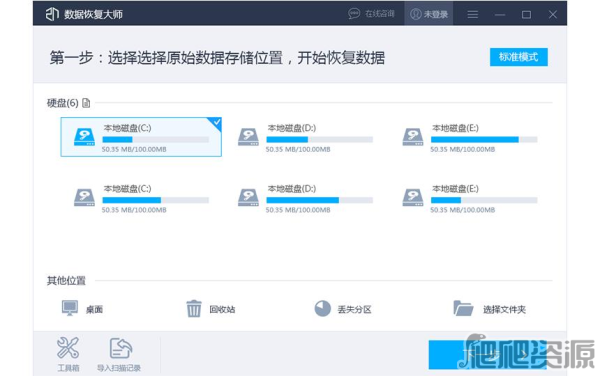Choose the 回收站 recycle bin icon
Image resolution: width=600 pixels, height=376 pixels.
[x=194, y=308]
